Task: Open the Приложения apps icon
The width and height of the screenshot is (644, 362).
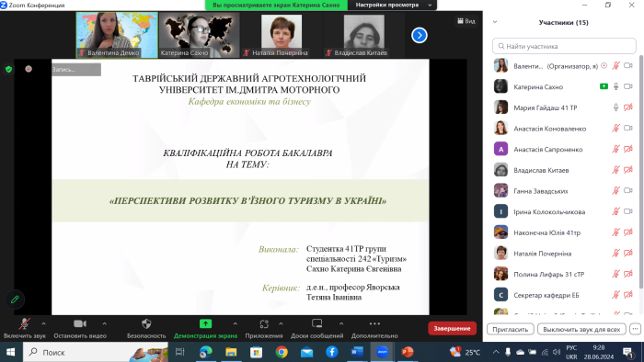Action: (264, 324)
